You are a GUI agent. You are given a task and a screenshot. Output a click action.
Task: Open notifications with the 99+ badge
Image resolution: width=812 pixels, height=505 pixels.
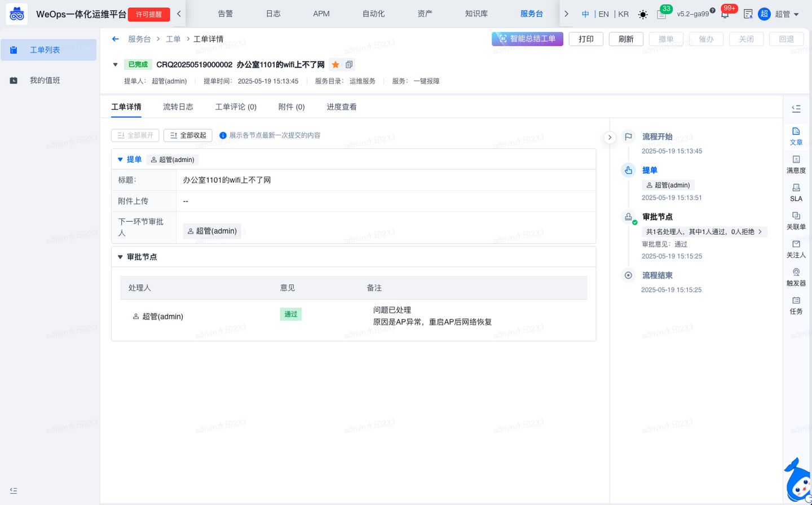coord(724,14)
